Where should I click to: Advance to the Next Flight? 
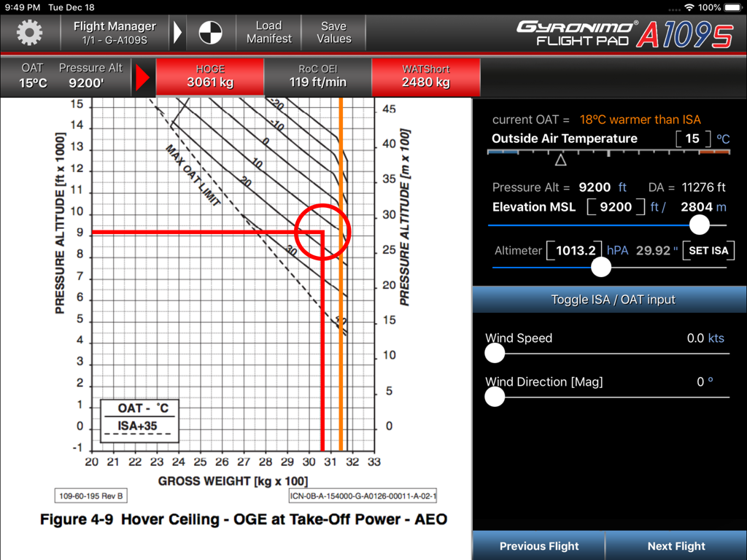676,545
